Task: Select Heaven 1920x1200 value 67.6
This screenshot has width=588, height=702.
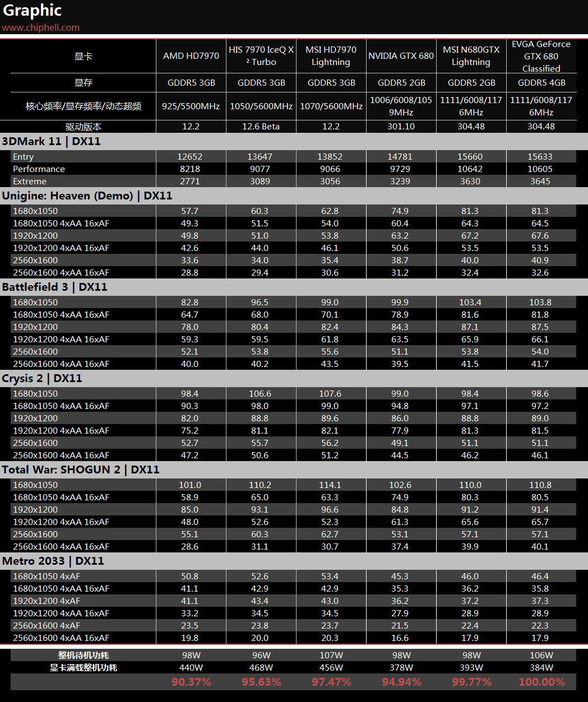Action: pyautogui.click(x=540, y=236)
